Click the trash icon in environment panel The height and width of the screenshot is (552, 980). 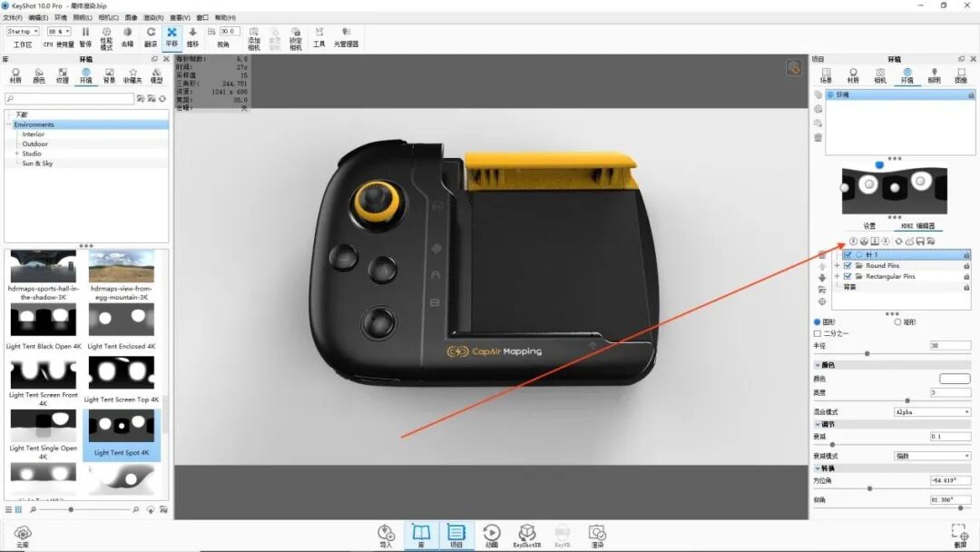(x=818, y=138)
